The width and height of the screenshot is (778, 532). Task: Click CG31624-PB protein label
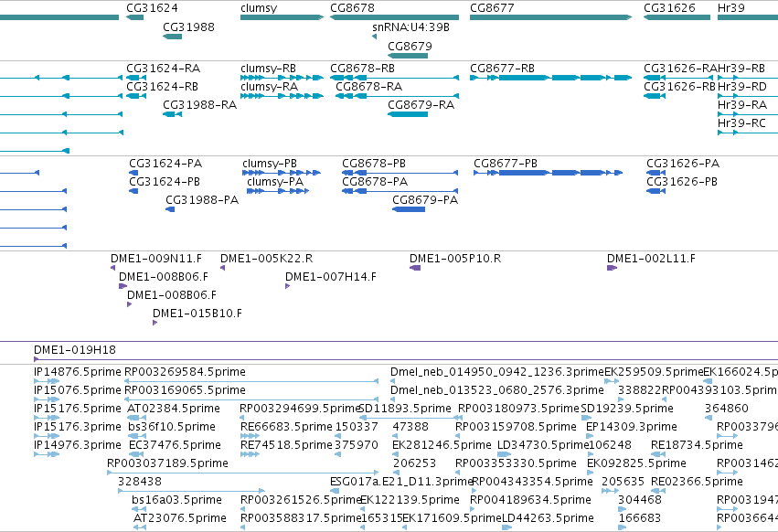pos(165,182)
